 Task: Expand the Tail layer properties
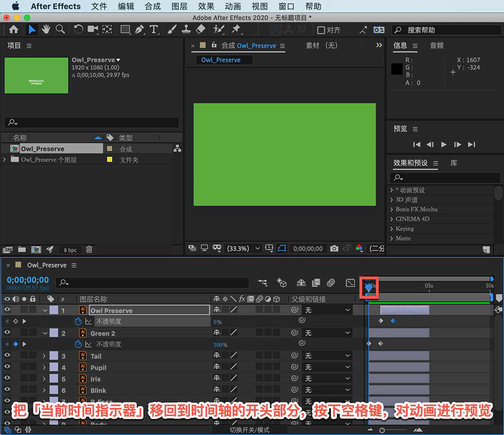(44, 356)
